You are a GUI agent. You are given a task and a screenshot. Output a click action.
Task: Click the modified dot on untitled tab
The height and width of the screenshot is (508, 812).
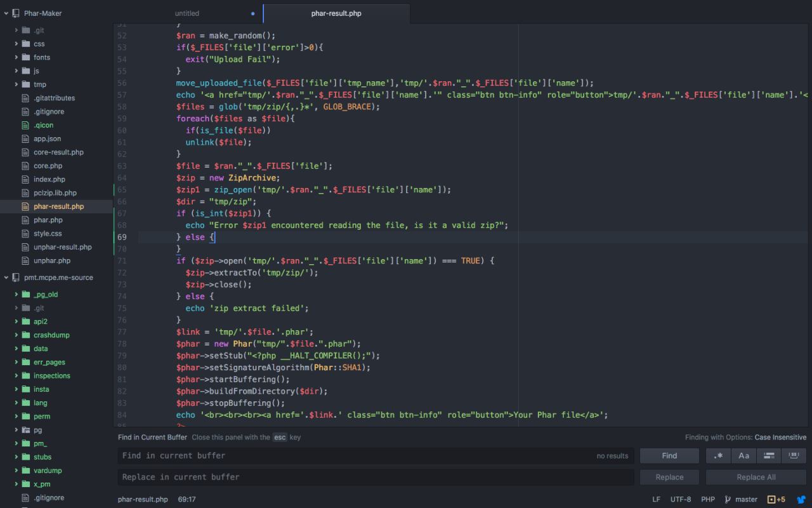(x=253, y=13)
